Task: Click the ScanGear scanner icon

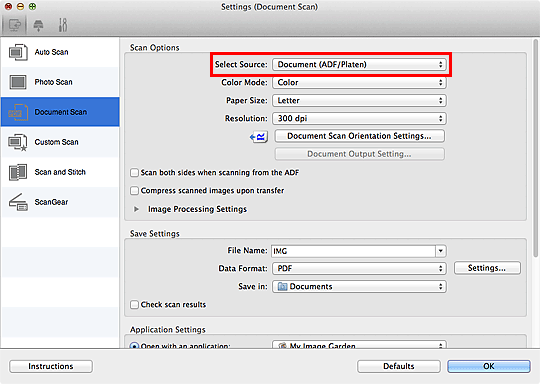Action: 18,202
